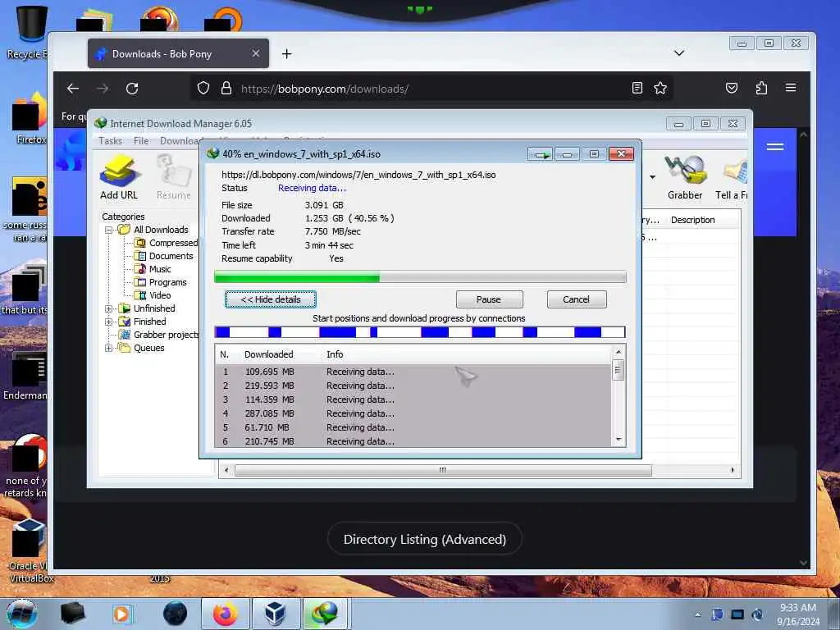Image resolution: width=840 pixels, height=630 pixels.
Task: Expand the Finished category node
Action: [109, 322]
